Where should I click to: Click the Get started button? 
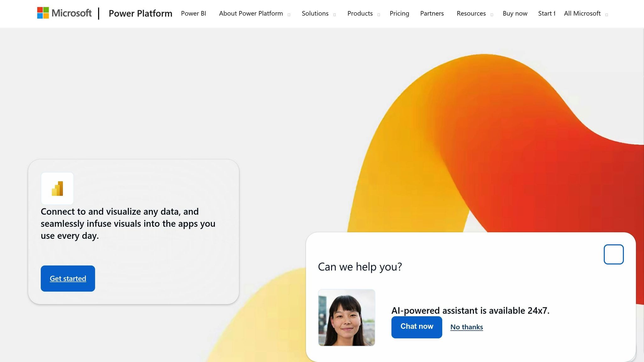coord(68,278)
